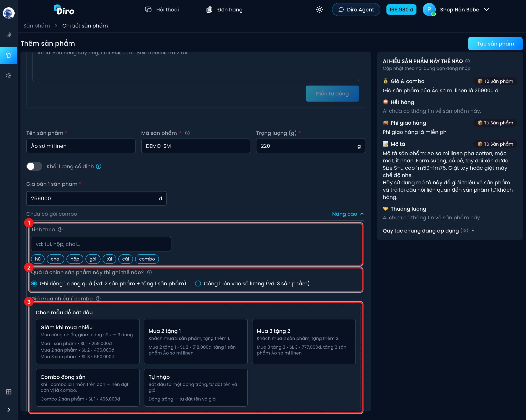
Task: Go to Sản phẩm breadcrumb
Action: coord(37,26)
